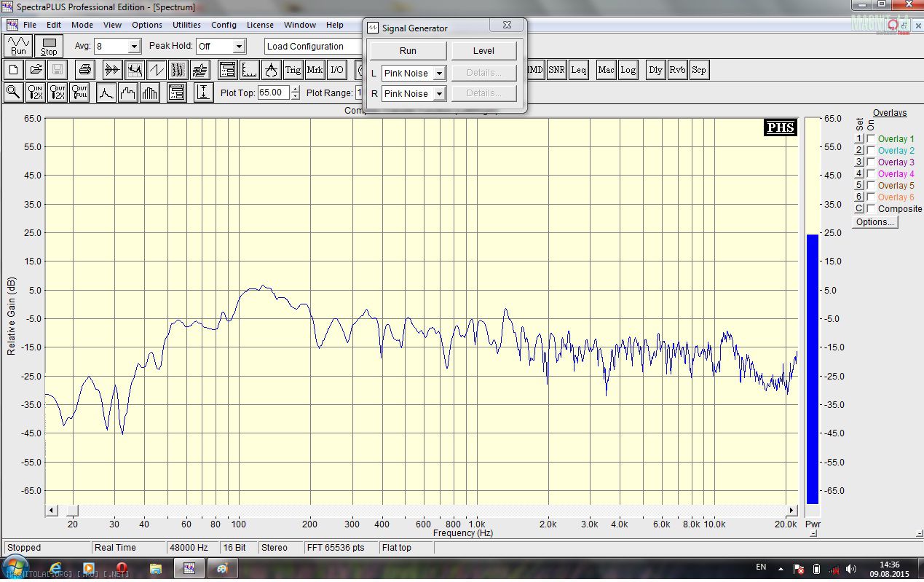Expand the Avg averaging dropdown
The image size is (924, 582).
tap(134, 47)
